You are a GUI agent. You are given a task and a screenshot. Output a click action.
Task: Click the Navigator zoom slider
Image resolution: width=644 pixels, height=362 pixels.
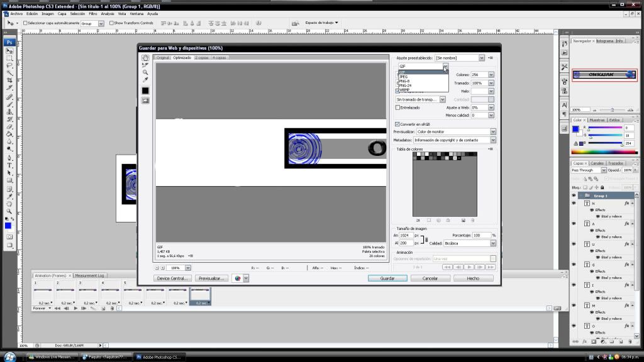point(612,110)
